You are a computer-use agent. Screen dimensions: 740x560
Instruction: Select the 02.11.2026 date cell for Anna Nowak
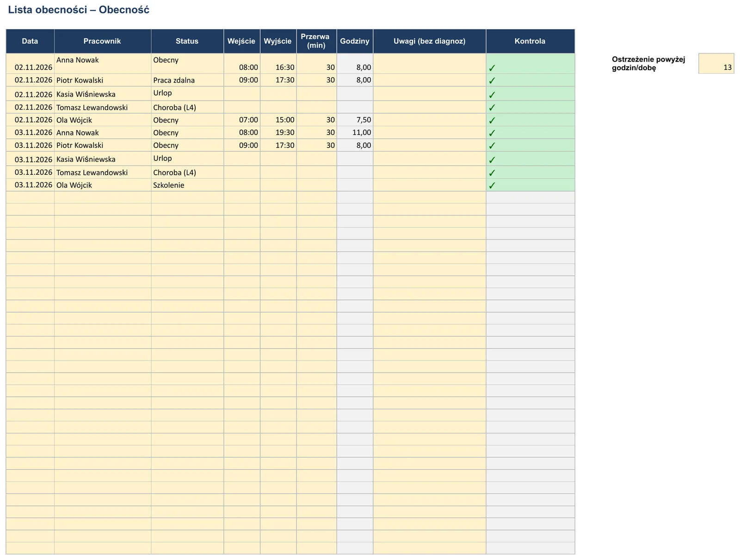(x=30, y=64)
